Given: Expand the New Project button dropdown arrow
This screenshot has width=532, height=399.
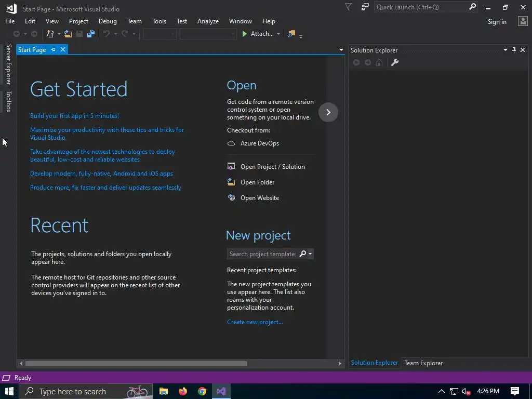Looking at the screenshot, I should point(59,34).
